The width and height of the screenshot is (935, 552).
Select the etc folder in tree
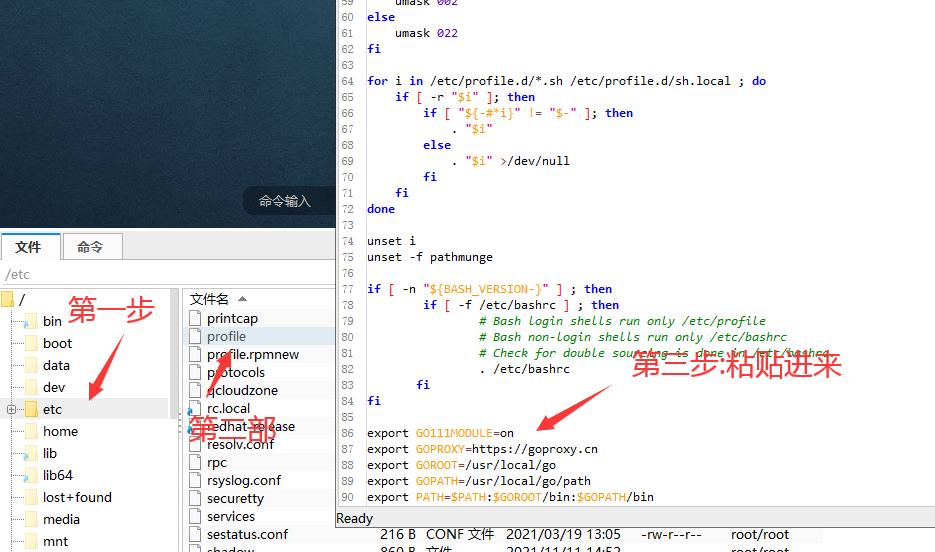tap(52, 410)
